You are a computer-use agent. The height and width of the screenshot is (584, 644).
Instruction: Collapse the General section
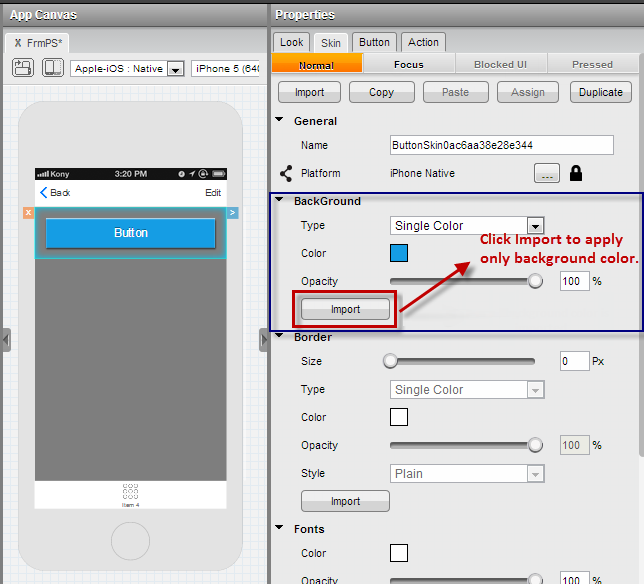(279, 121)
